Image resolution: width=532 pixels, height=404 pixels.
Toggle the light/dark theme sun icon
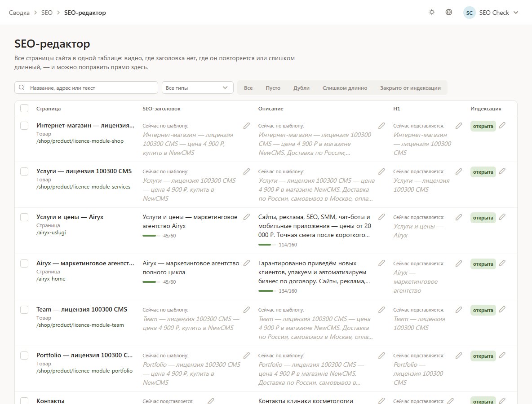(431, 13)
